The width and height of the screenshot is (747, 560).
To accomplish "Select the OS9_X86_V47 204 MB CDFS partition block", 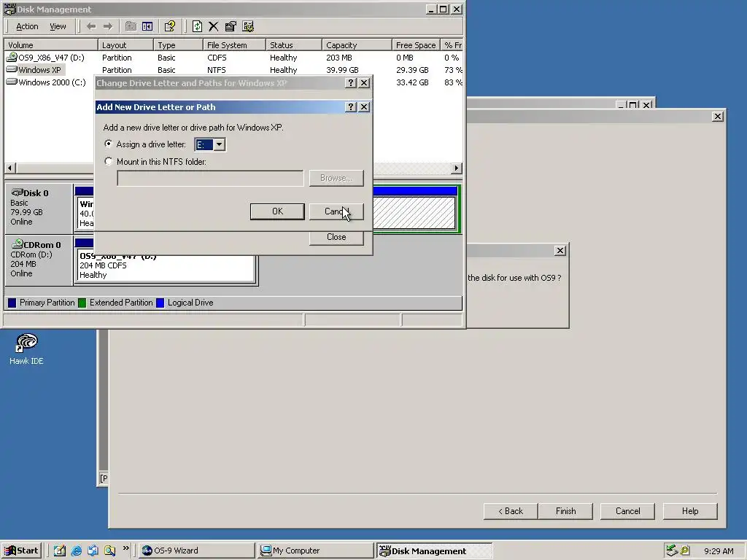I will coord(166,265).
